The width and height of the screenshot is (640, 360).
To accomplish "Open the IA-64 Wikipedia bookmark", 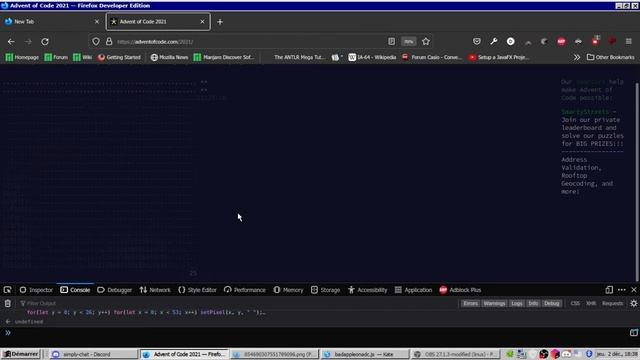I will coord(372,58).
